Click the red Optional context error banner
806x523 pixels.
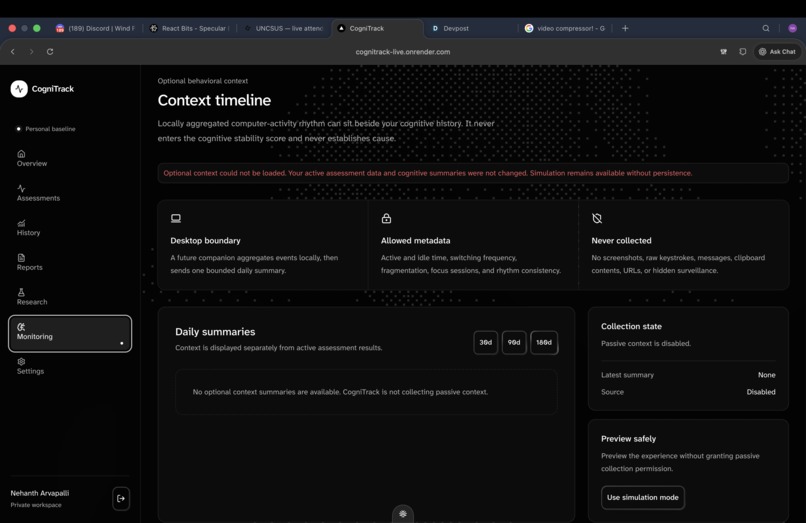coord(473,173)
